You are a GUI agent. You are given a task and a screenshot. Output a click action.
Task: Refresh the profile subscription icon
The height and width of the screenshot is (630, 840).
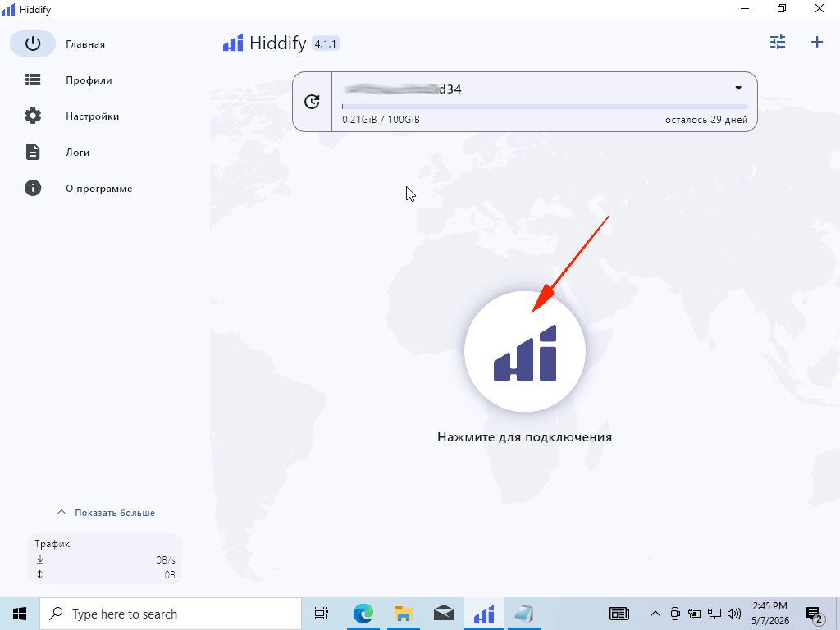point(312,101)
